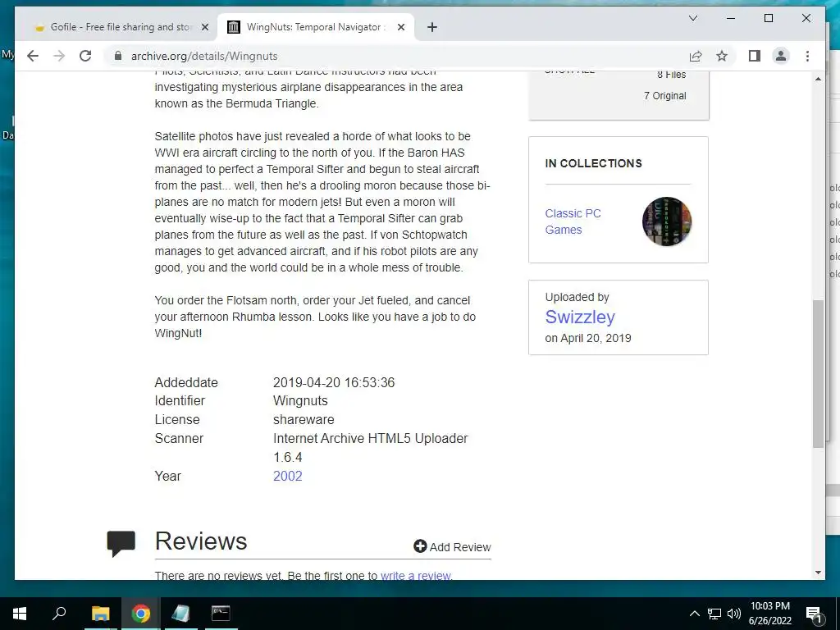Close the WingNuts tab
Screen dimensions: 840x630
[400, 27]
